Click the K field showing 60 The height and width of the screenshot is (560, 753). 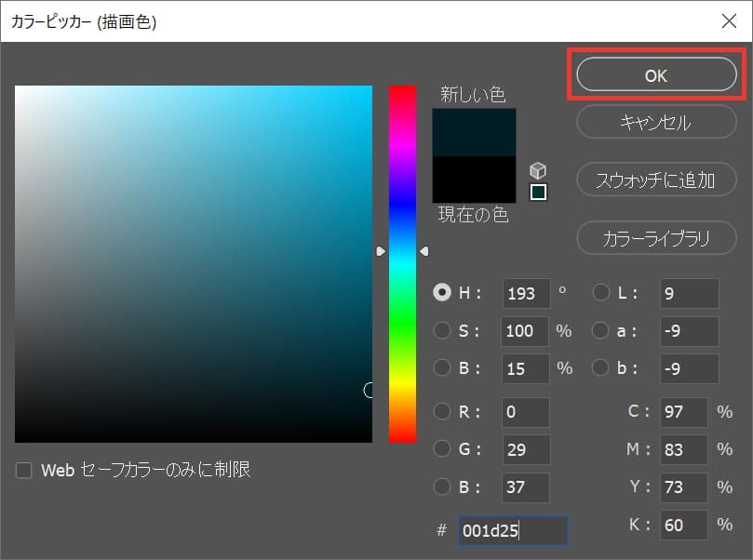click(x=684, y=526)
